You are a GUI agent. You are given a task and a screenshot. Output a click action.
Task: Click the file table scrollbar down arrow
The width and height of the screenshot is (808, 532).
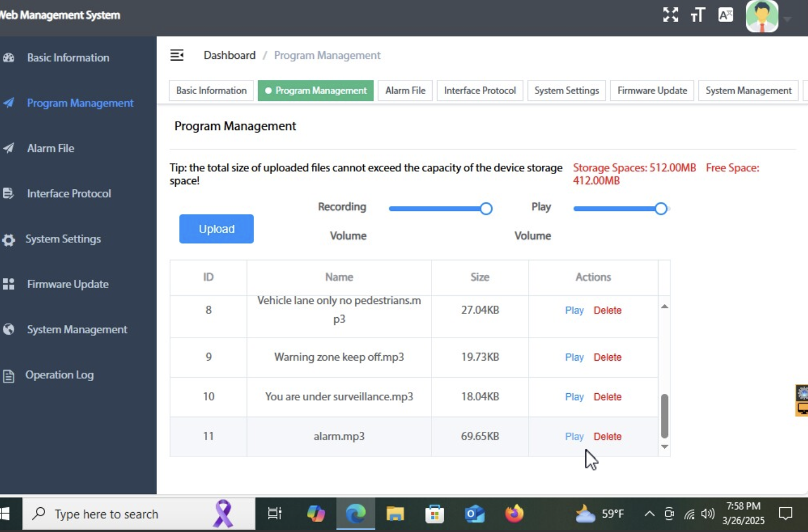click(665, 447)
